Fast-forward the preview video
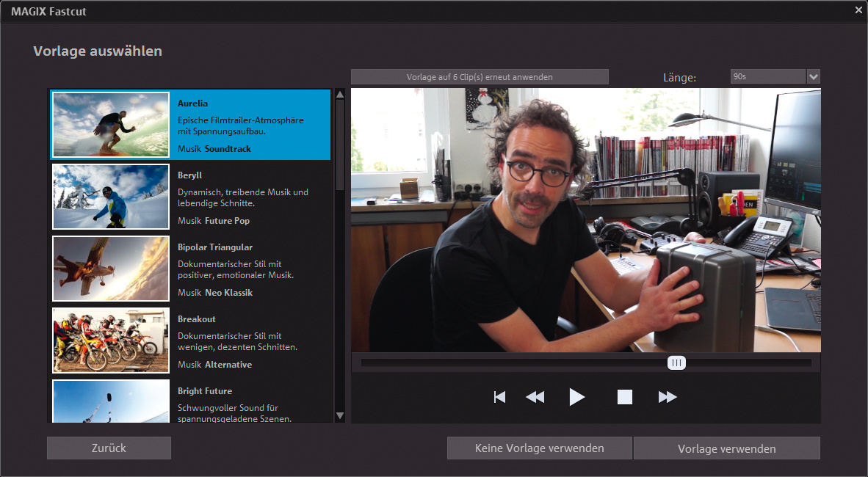 (668, 397)
